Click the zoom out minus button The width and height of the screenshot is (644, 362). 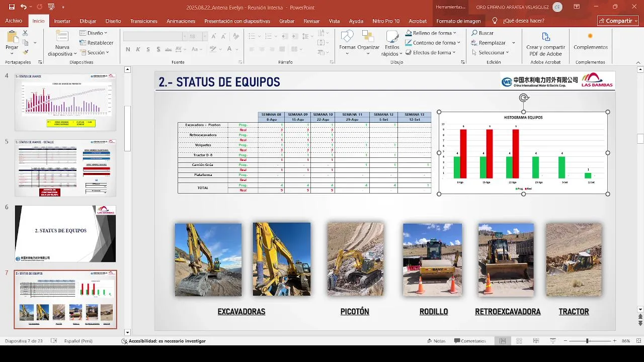(x=566, y=341)
